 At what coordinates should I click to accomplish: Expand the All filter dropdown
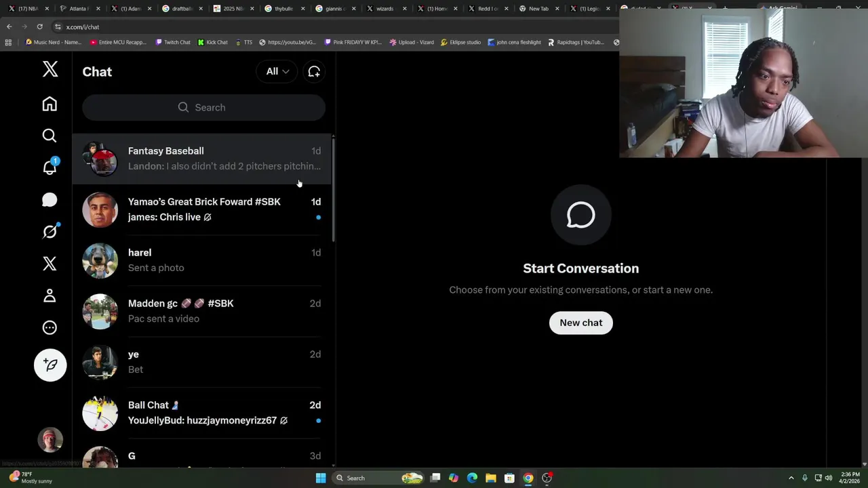(x=277, y=71)
